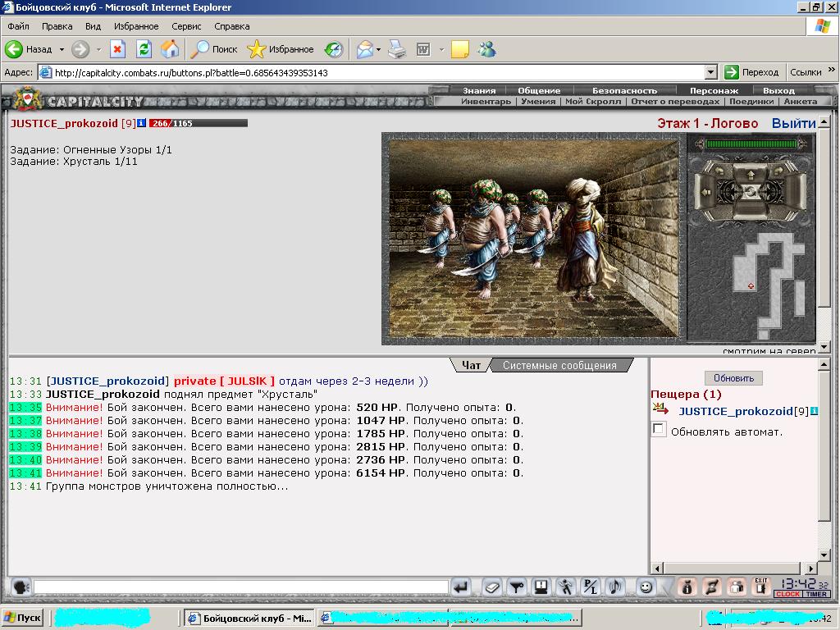Click IE Refresh toolbar button

point(144,49)
